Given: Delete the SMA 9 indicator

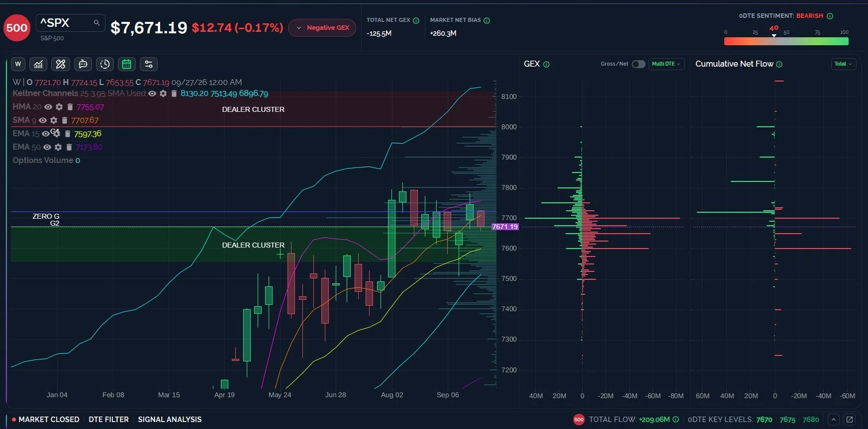Looking at the screenshot, I should point(65,120).
